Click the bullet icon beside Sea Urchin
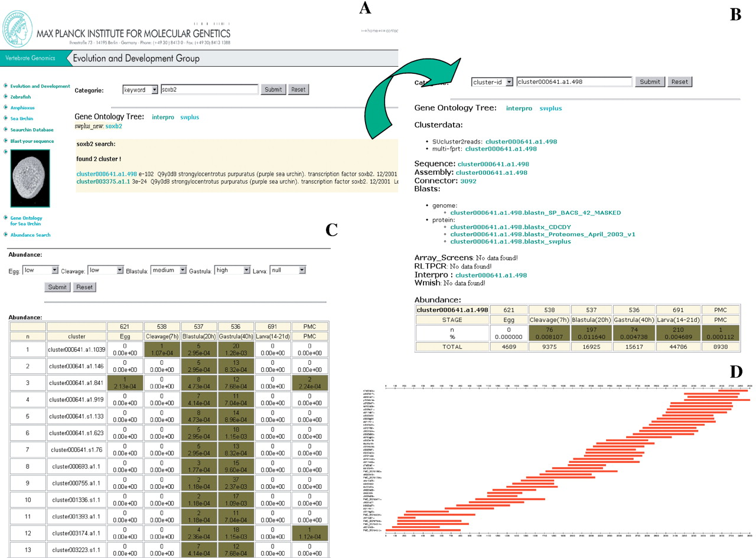Viewport: 756px width, 558px height. (6, 119)
